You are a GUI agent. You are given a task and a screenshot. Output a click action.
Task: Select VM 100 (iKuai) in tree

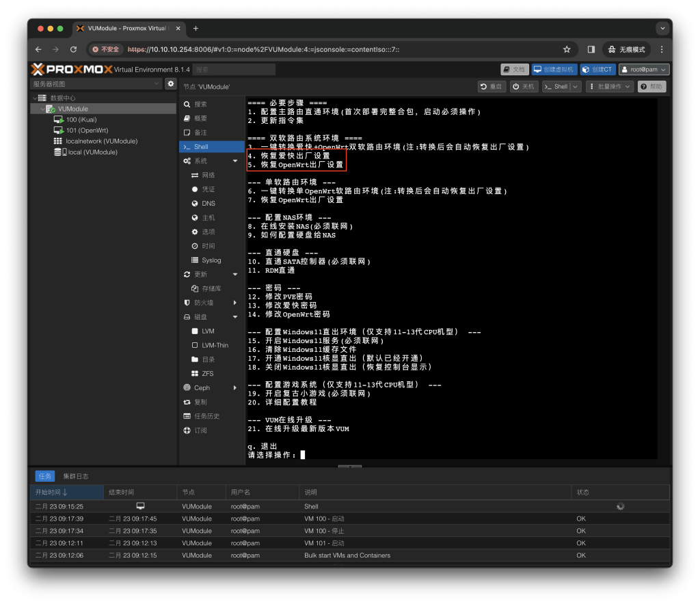(81, 120)
